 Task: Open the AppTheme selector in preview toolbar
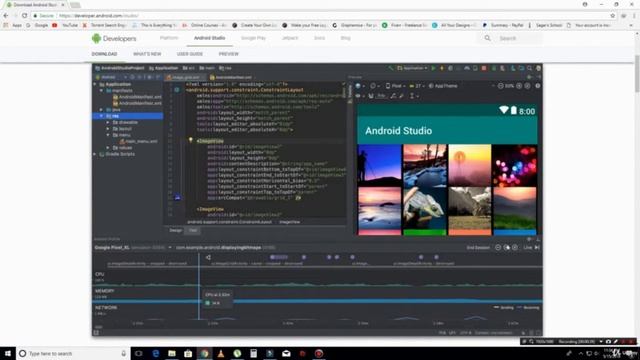[443, 86]
